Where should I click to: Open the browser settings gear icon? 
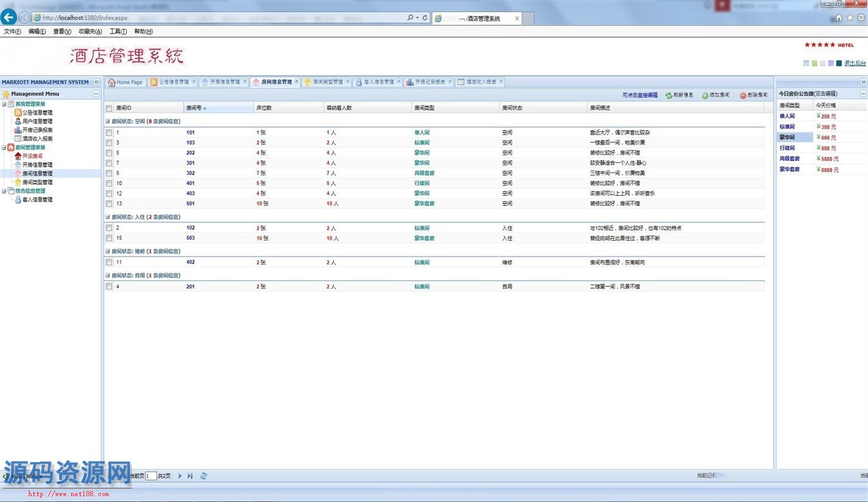(x=861, y=18)
